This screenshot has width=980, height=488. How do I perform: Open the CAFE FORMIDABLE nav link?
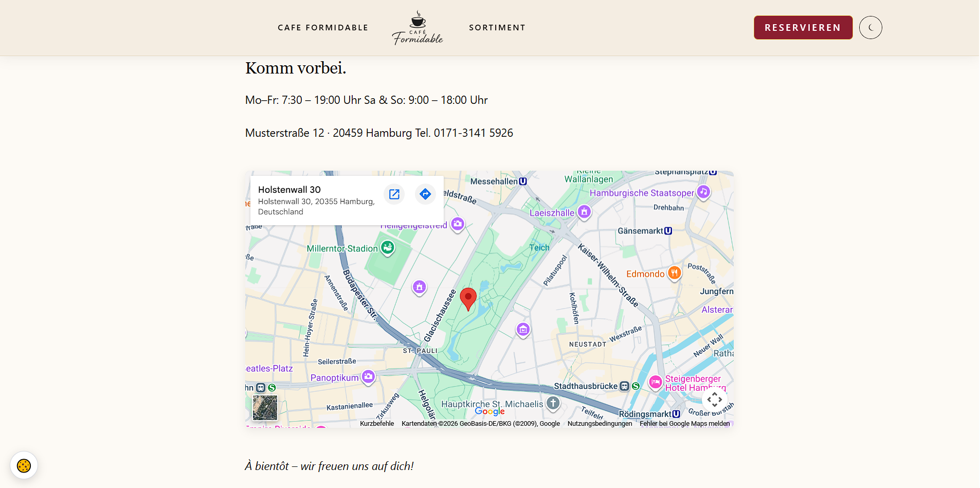(x=323, y=28)
